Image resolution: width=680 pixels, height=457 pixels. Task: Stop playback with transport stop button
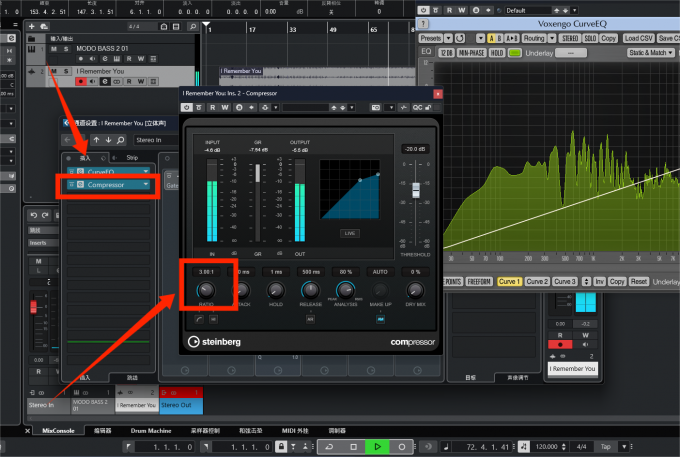(353, 447)
